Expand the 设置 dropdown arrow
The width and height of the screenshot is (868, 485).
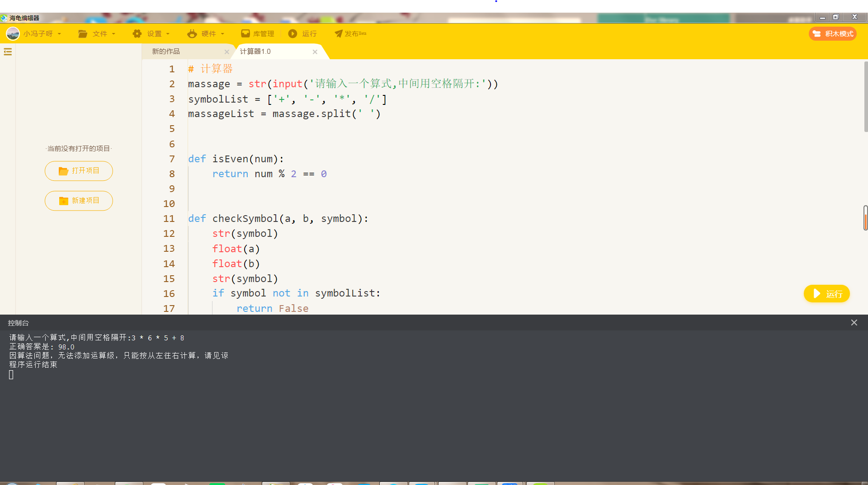point(168,34)
